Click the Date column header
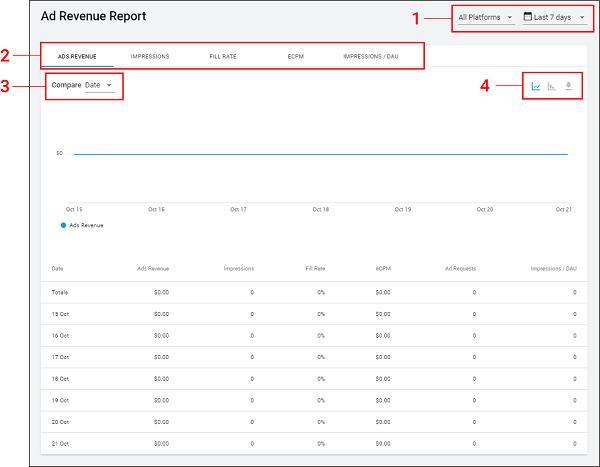This screenshot has height=467, width=600. click(x=57, y=268)
